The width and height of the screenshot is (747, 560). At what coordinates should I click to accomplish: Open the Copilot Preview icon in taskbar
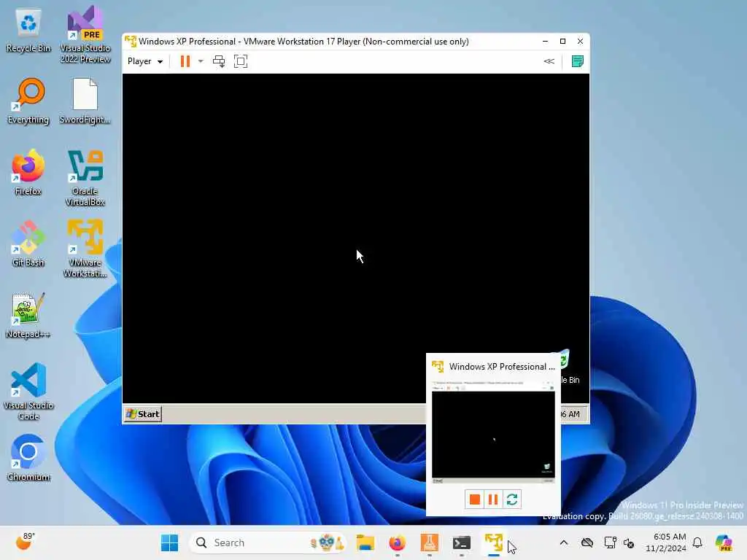point(724,542)
